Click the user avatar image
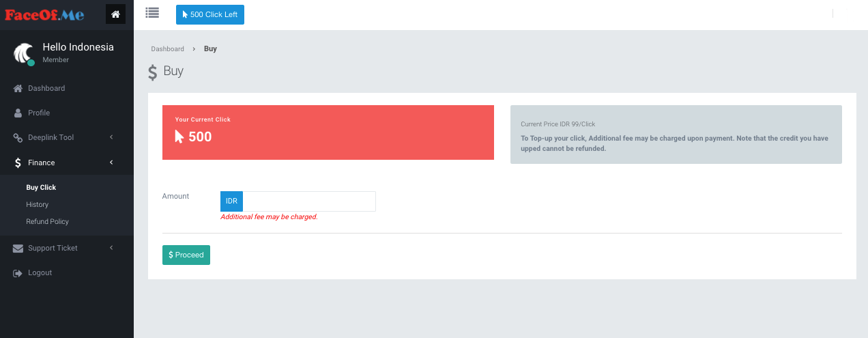Image resolution: width=868 pixels, height=338 pixels. 23,53
